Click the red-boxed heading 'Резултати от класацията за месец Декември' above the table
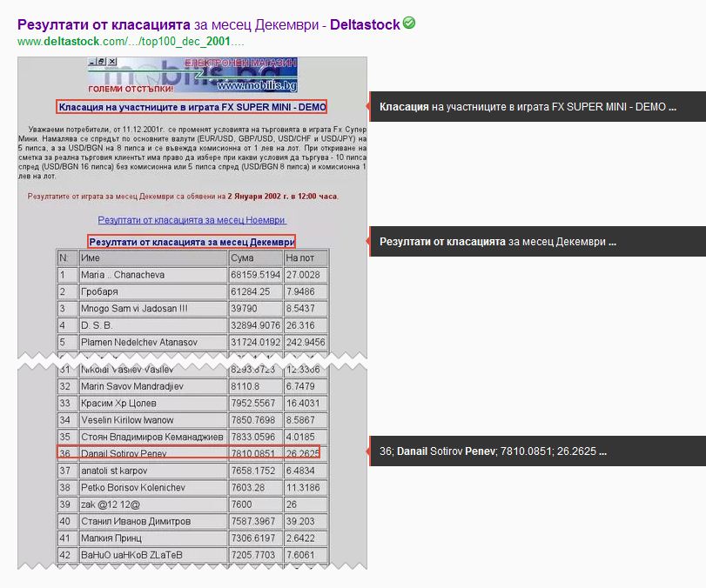706x588 pixels. coord(192,242)
